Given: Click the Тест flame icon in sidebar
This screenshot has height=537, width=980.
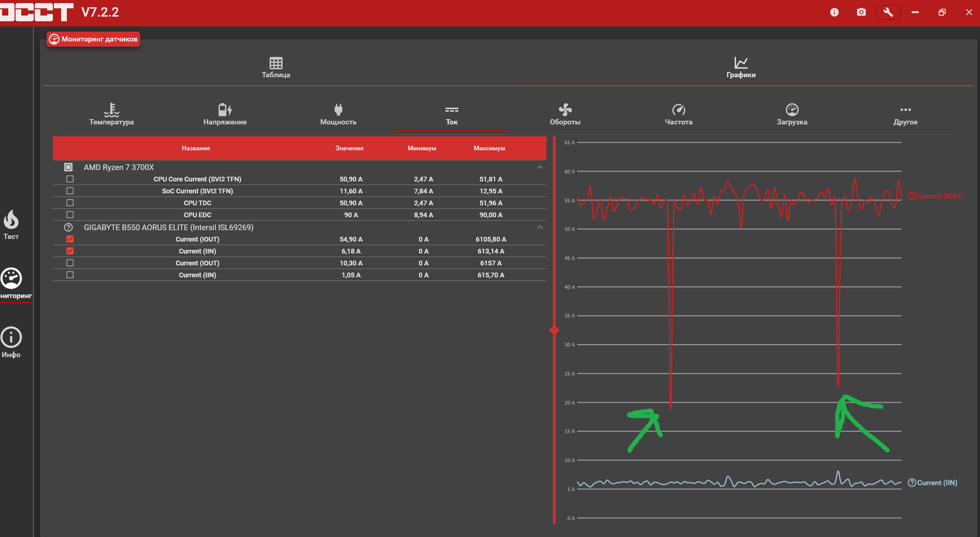Looking at the screenshot, I should (x=11, y=220).
